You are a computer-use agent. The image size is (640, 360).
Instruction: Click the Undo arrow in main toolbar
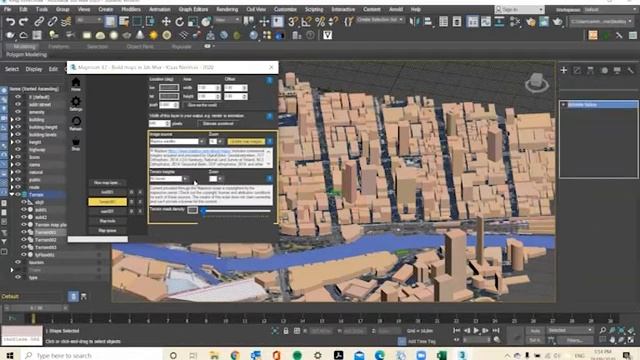pyautogui.click(x=10, y=21)
